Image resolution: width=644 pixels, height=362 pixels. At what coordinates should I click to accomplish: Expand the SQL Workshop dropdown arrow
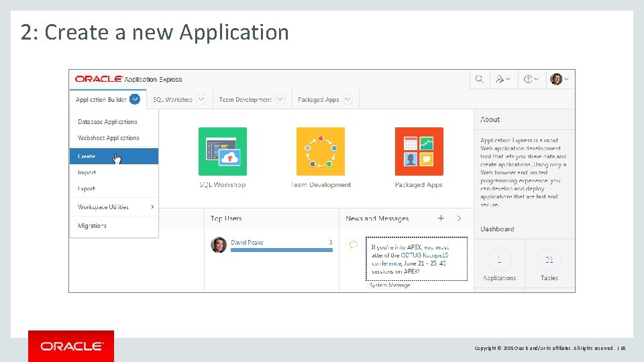point(201,99)
